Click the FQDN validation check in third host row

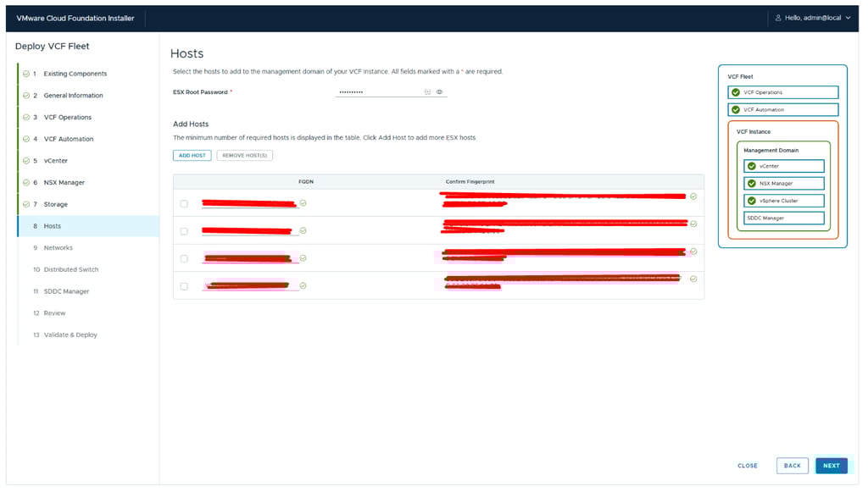tap(303, 258)
